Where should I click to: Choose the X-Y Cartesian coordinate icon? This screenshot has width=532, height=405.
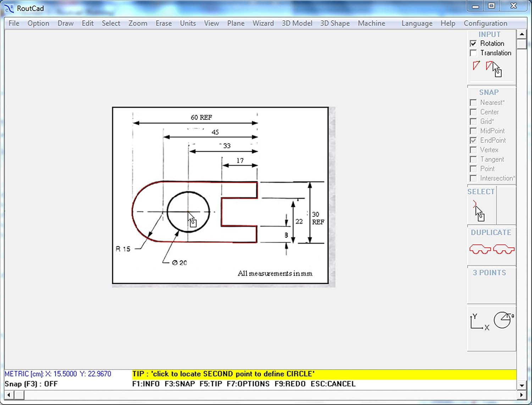coord(479,322)
